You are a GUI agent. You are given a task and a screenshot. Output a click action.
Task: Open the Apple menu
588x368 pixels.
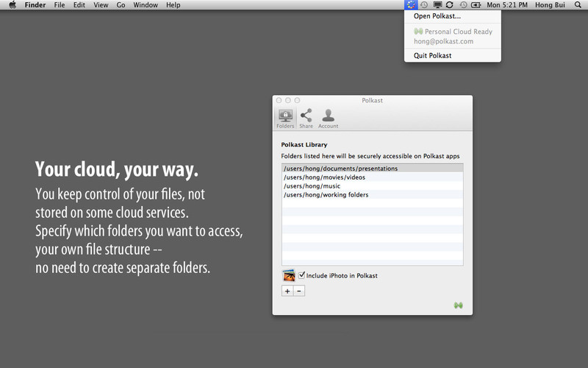(x=12, y=5)
